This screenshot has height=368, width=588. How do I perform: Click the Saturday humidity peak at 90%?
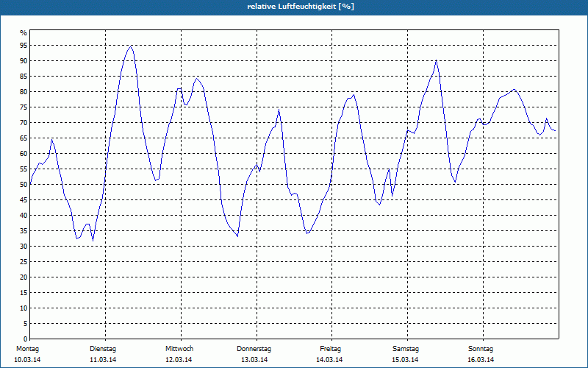436,60
